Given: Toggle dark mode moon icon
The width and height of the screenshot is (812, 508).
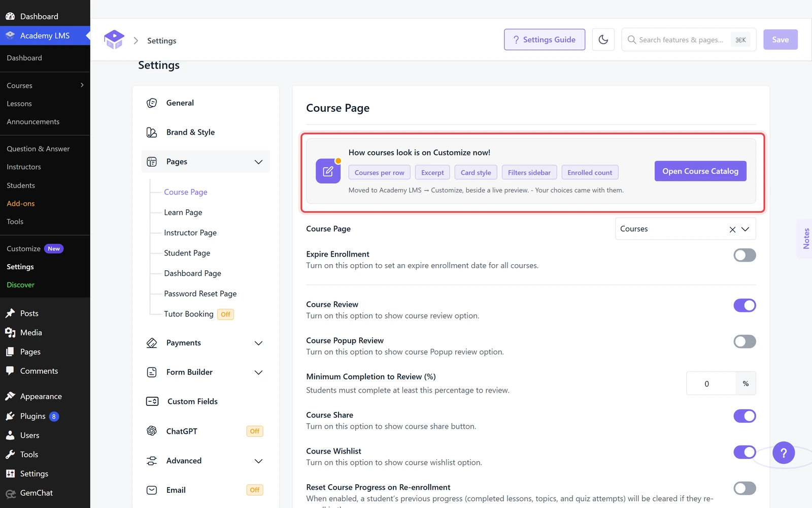Looking at the screenshot, I should point(603,40).
